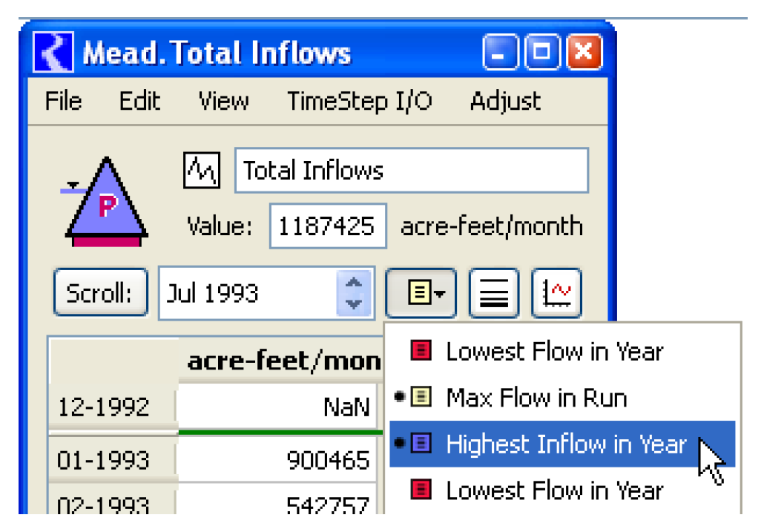Click purple square beside Highest Inflow in Year
The height and width of the screenshot is (532, 764).
[x=421, y=444]
